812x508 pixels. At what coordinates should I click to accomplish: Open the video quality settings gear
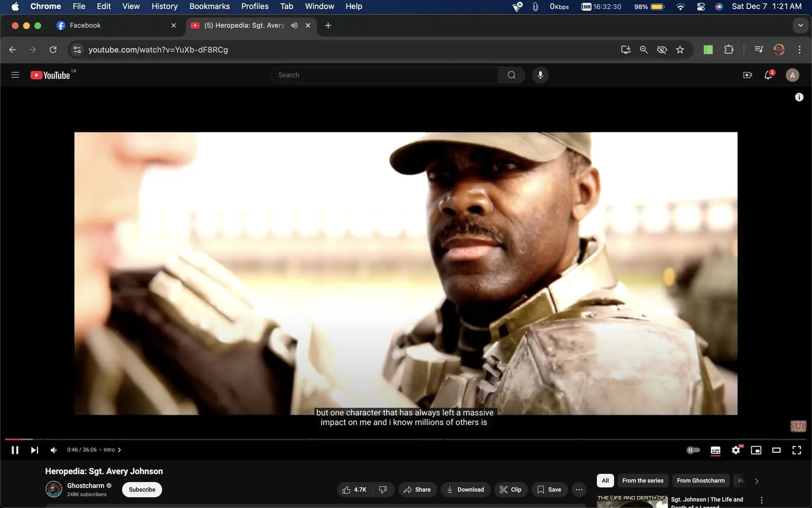click(x=735, y=450)
